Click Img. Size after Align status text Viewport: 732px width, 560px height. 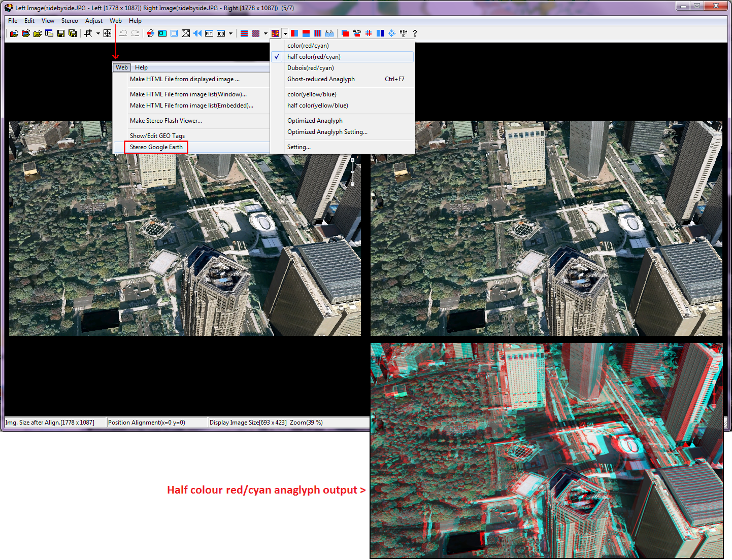pyautogui.click(x=50, y=423)
